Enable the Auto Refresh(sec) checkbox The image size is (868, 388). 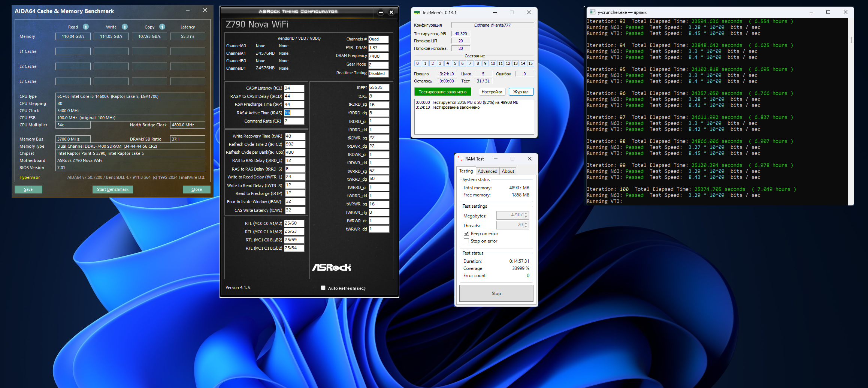[x=323, y=288]
